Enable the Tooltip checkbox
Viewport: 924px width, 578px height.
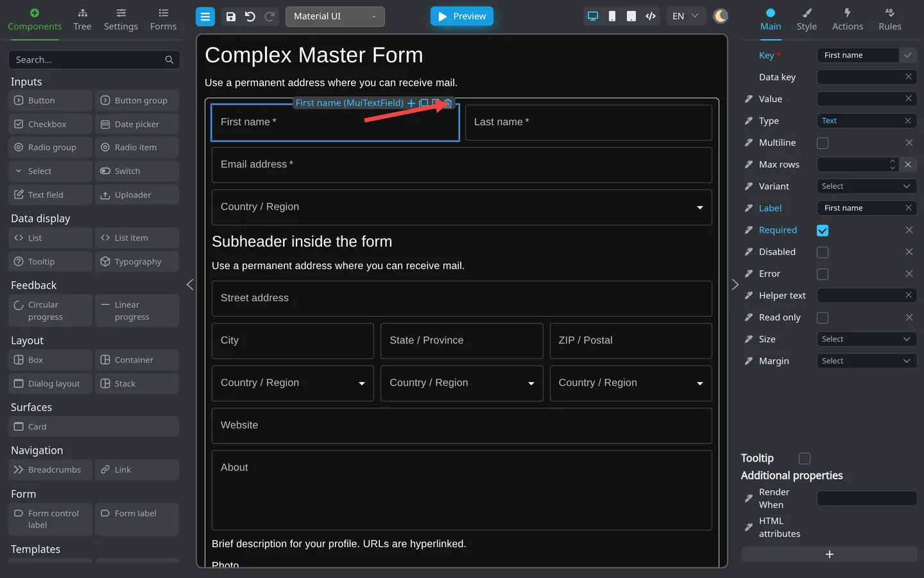805,458
